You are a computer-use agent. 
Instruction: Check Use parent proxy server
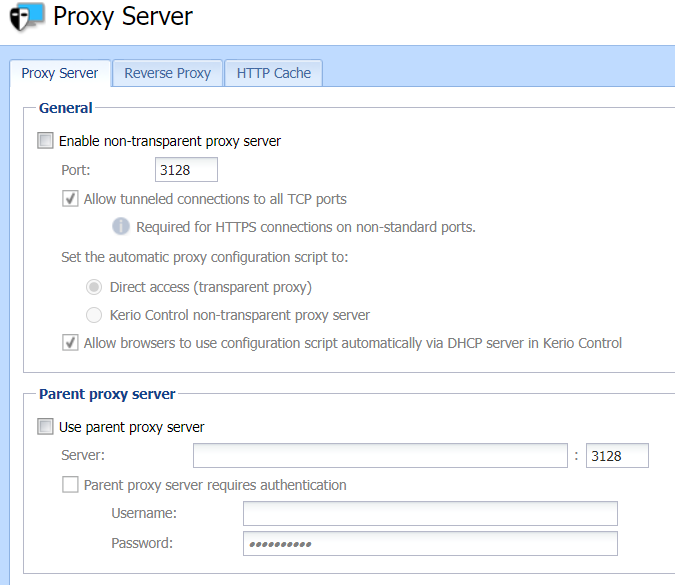coord(45,427)
